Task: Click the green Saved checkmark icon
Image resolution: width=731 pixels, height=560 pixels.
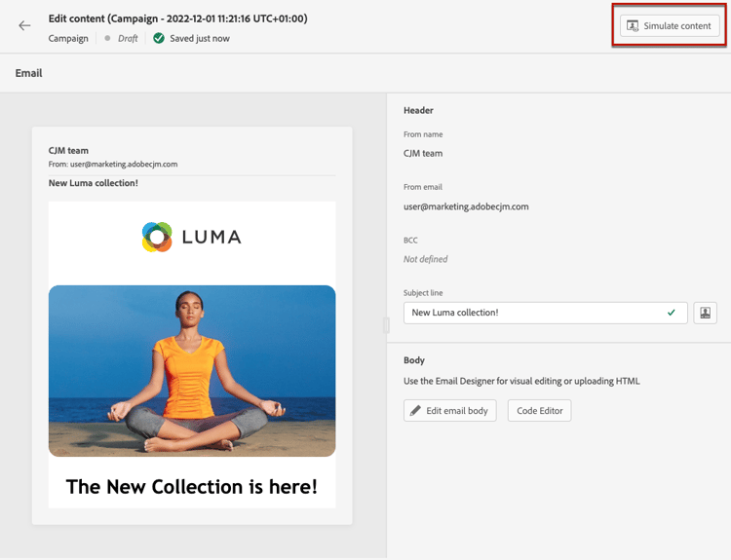Action: [x=159, y=38]
